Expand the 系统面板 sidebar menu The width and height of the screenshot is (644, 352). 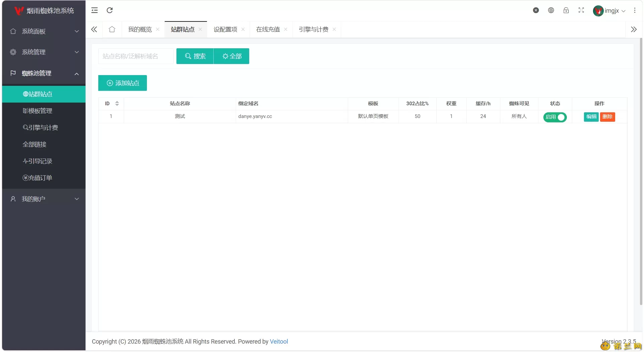(x=44, y=31)
